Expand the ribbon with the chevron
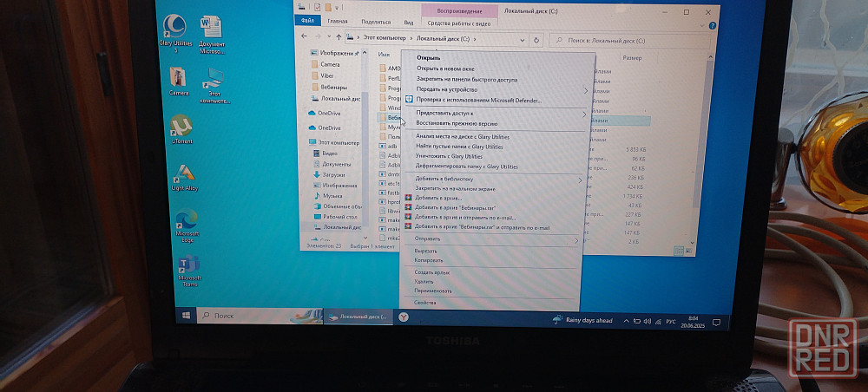This screenshot has height=392, width=868. click(703, 25)
